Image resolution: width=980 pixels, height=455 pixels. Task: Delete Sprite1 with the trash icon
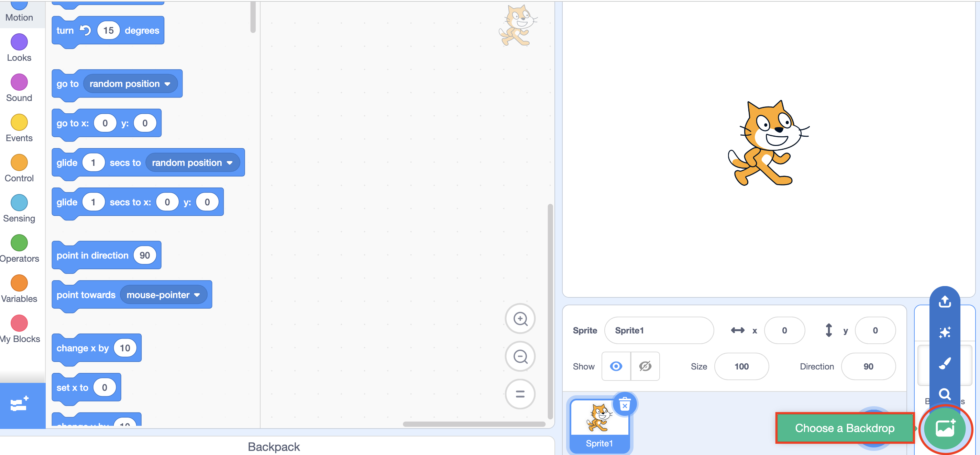point(624,404)
